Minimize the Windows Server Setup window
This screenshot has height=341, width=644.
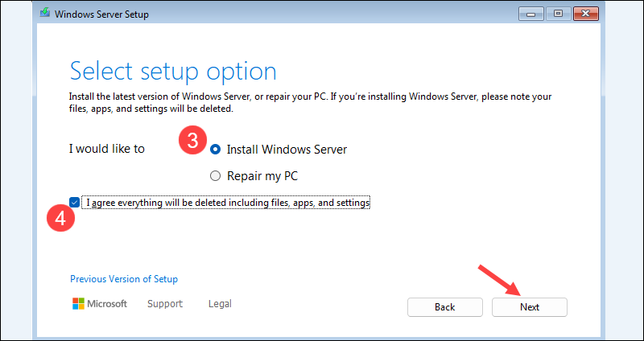pos(532,14)
